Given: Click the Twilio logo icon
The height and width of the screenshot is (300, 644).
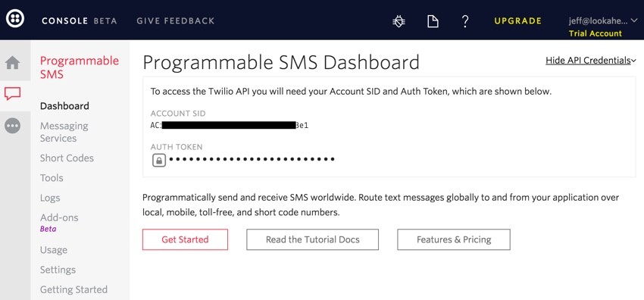Looking at the screenshot, I should tap(15, 18).
